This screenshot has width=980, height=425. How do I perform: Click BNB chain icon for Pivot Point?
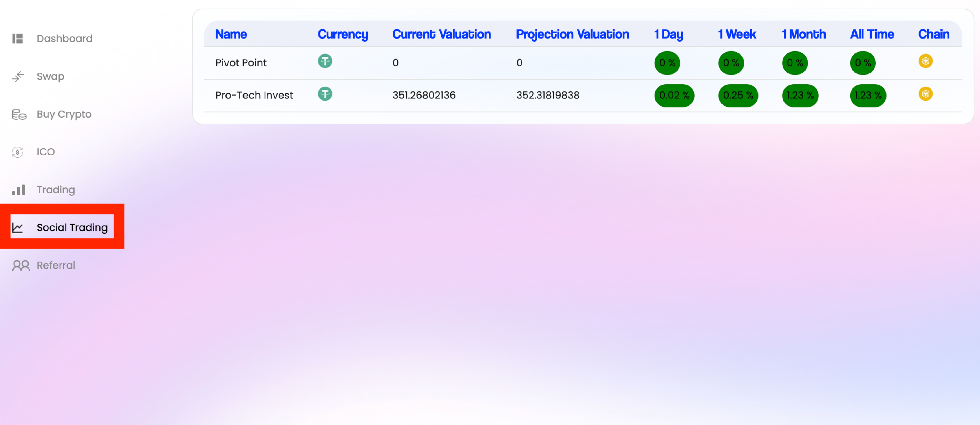click(925, 61)
